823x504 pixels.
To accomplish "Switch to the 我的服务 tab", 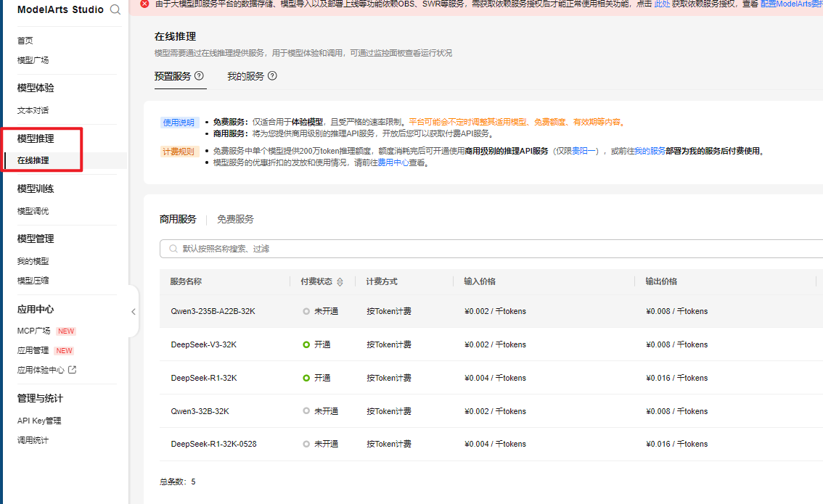I will tap(245, 76).
